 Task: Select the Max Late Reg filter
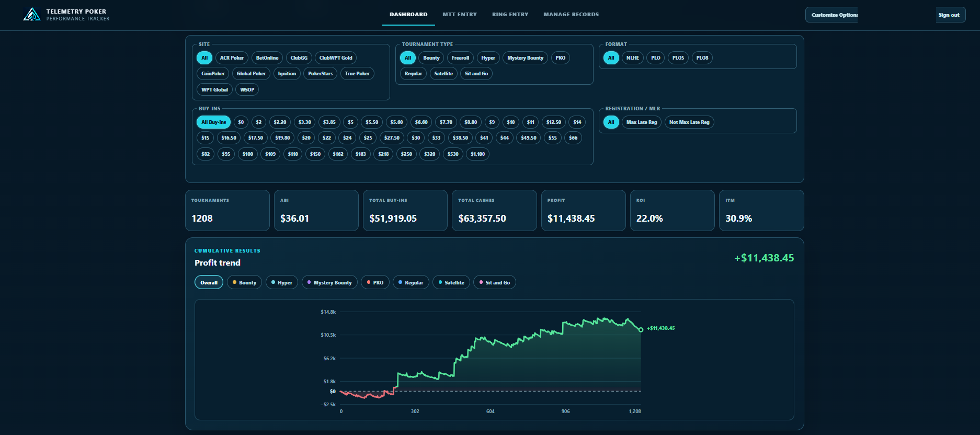(x=642, y=122)
